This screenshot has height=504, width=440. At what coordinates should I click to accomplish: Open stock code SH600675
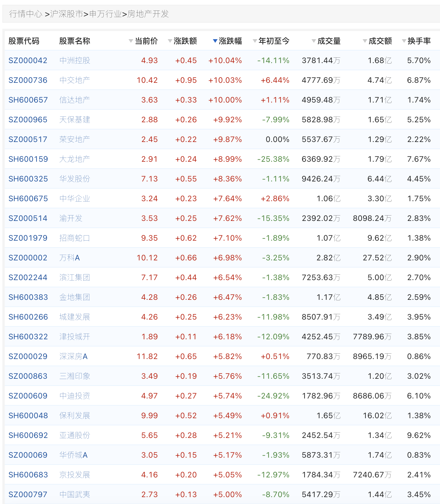click(28, 198)
